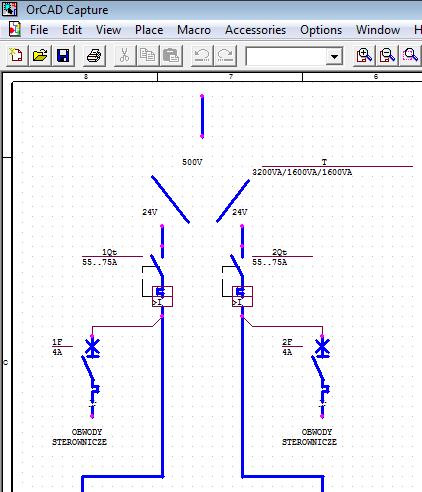Open a file with the folder icon

pyautogui.click(x=40, y=55)
